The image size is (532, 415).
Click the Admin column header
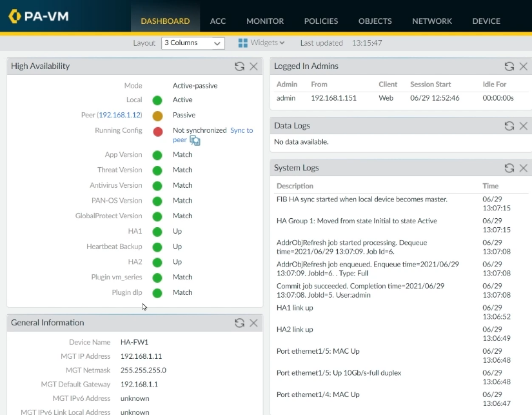click(287, 84)
